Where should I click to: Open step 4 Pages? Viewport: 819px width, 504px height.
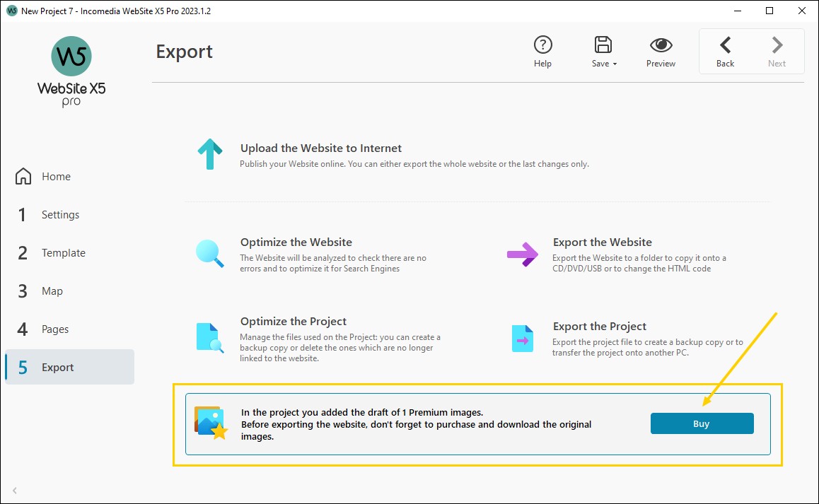pos(54,329)
